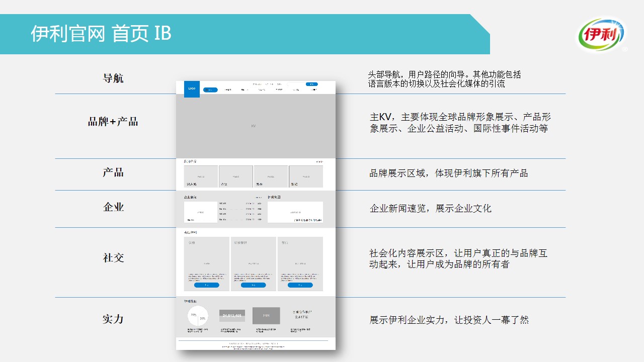
Task: Click the slide title 伊利官网 首页 IB
Action: [101, 34]
